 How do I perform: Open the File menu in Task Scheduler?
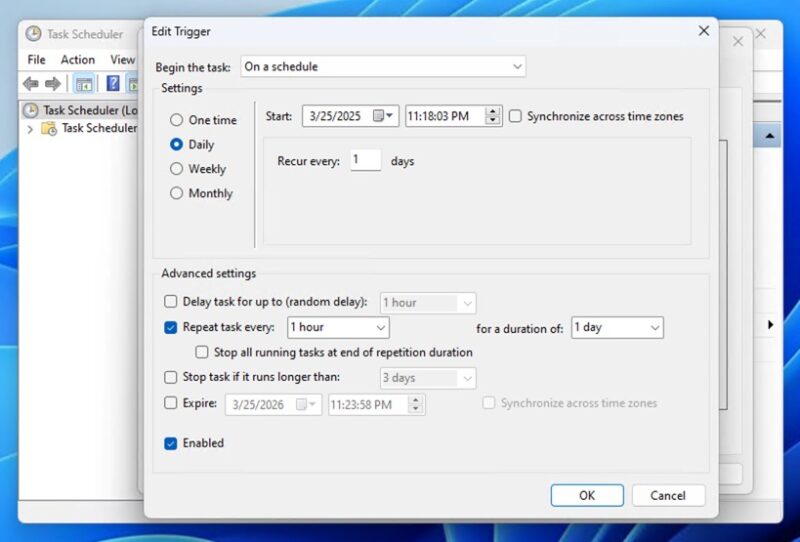point(36,60)
